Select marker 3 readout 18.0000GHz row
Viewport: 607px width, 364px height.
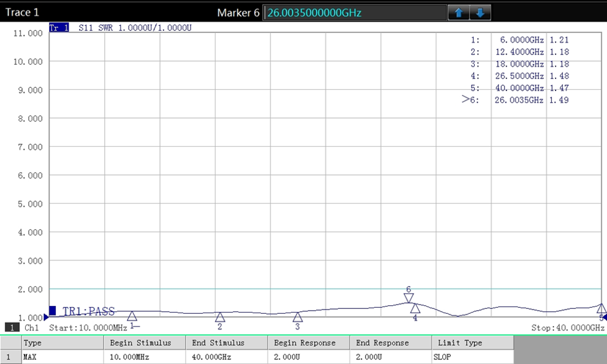[x=519, y=64]
